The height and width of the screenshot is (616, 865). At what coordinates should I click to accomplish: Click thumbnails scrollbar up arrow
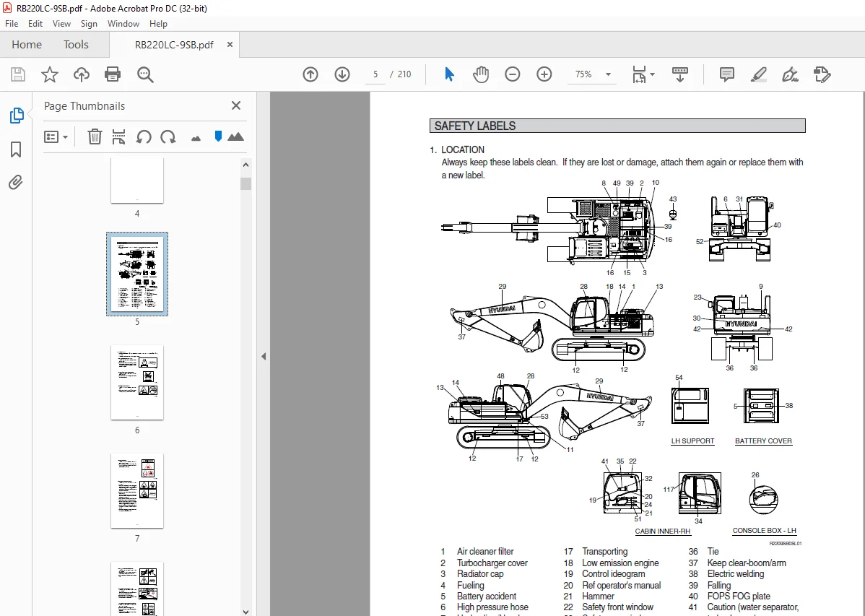point(246,165)
